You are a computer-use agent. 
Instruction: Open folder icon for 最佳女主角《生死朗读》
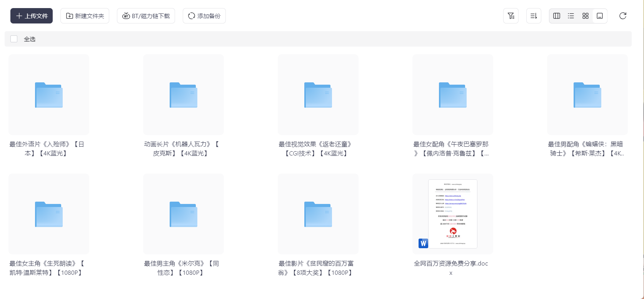pos(49,214)
